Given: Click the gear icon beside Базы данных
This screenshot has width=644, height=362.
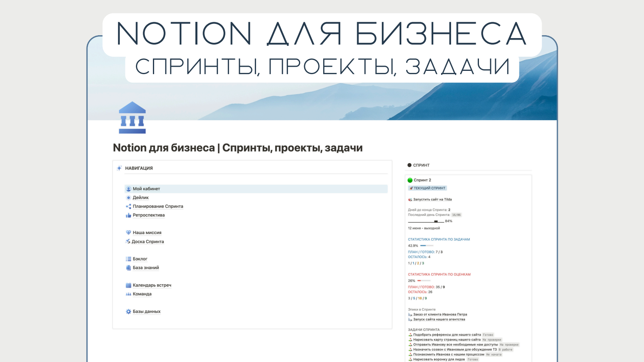Looking at the screenshot, I should click(x=128, y=312).
